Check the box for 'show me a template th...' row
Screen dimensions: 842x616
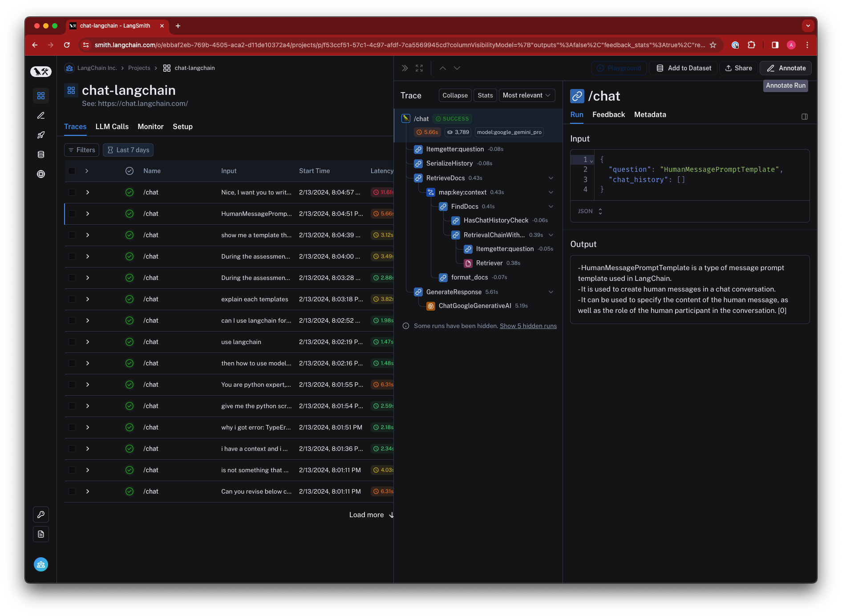[72, 235]
